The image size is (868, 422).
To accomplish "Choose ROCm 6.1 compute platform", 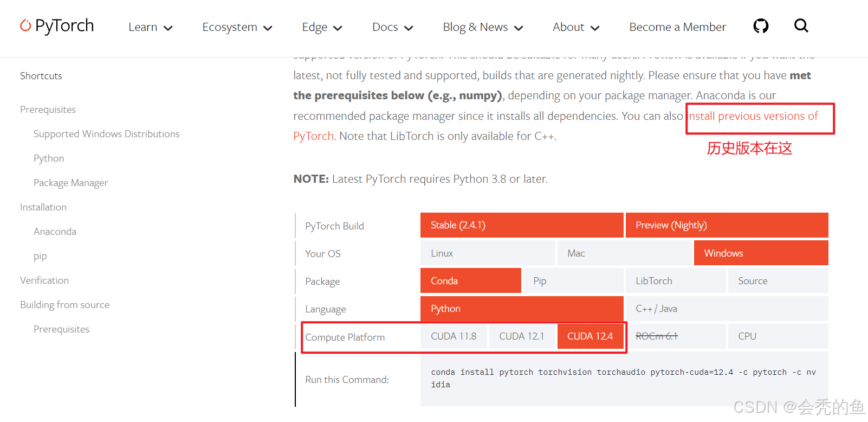I will coord(676,336).
